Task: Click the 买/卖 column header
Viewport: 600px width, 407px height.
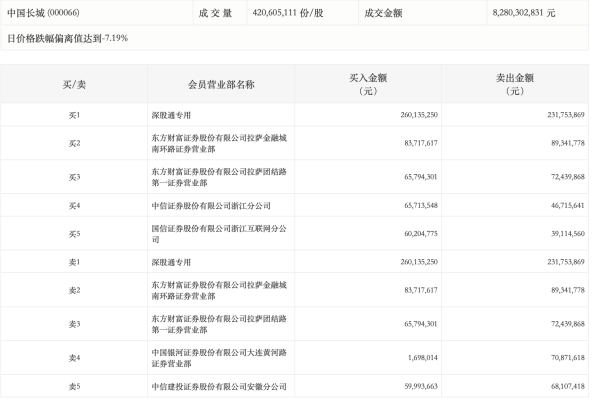Action: pyautogui.click(x=74, y=85)
